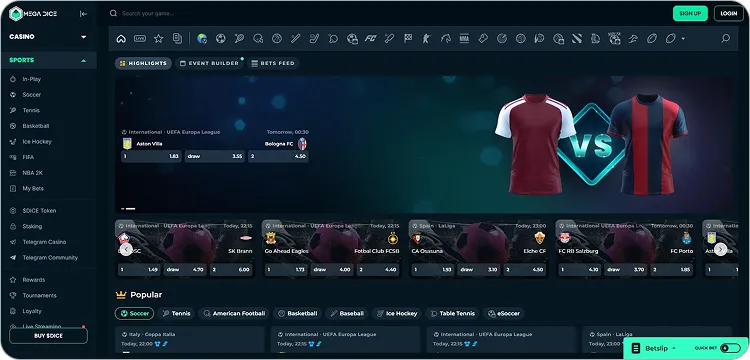Open Tournaments in the sidebar
The width and height of the screenshot is (750, 360).
(39, 295)
